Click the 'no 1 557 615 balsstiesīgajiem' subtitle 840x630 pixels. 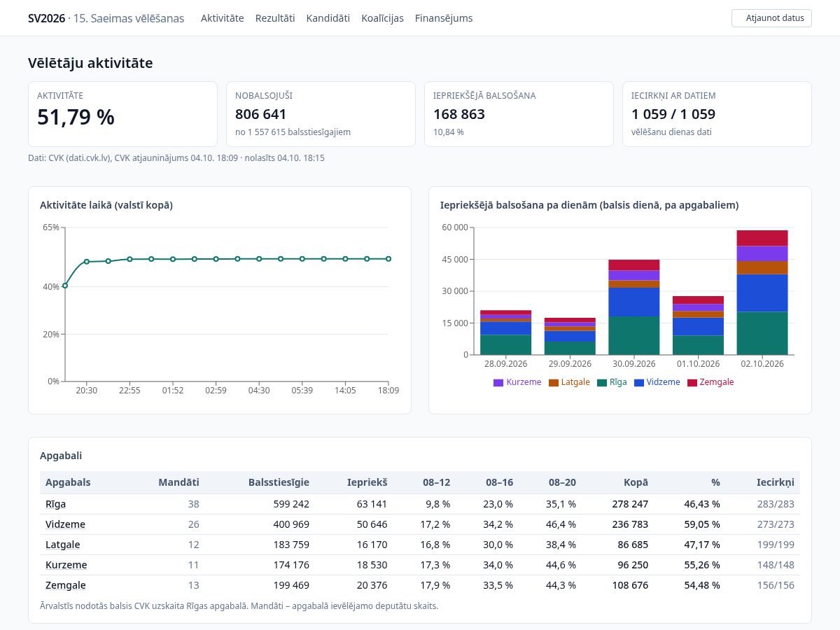tap(293, 132)
